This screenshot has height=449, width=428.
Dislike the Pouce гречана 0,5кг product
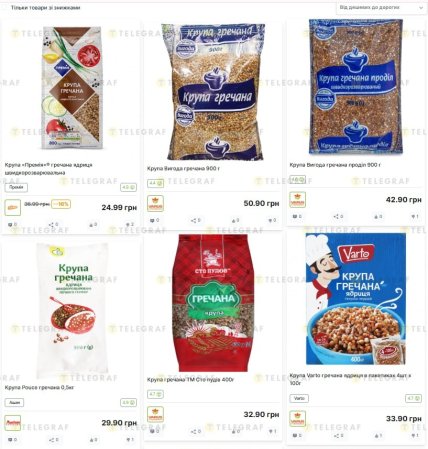click(130, 440)
